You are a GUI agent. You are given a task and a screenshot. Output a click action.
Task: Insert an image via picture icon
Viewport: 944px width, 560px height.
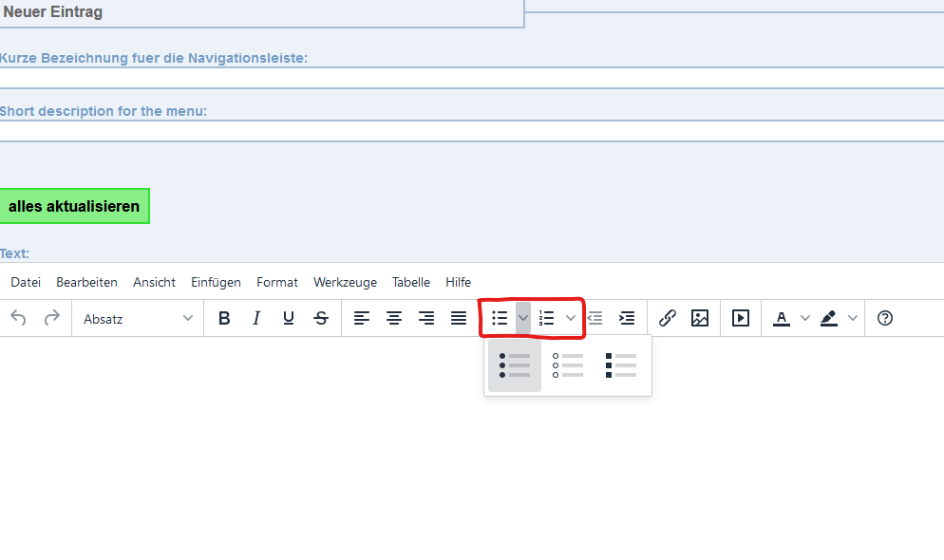(700, 318)
